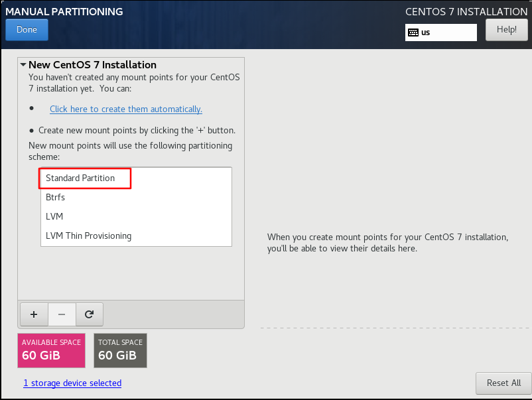This screenshot has height=400, width=532.
Task: Click the us keyboard layout indicator
Action: click(440, 33)
